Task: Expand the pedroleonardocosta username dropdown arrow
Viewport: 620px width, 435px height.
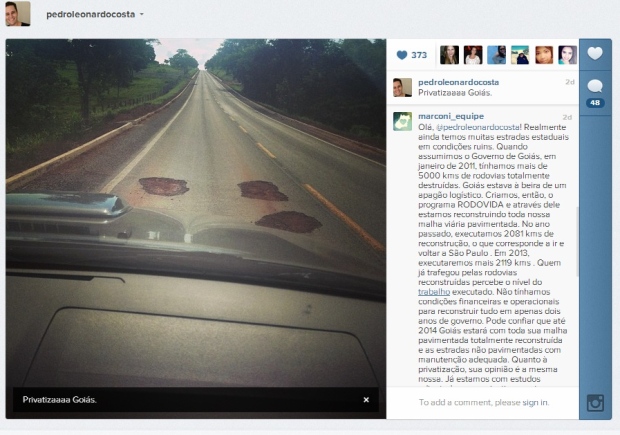Action: tap(142, 14)
